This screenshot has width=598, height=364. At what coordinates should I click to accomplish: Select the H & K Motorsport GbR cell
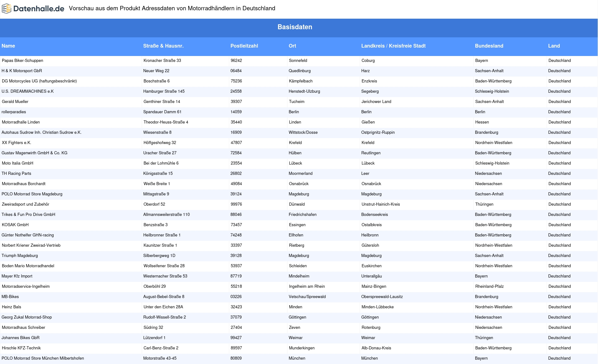(22, 71)
